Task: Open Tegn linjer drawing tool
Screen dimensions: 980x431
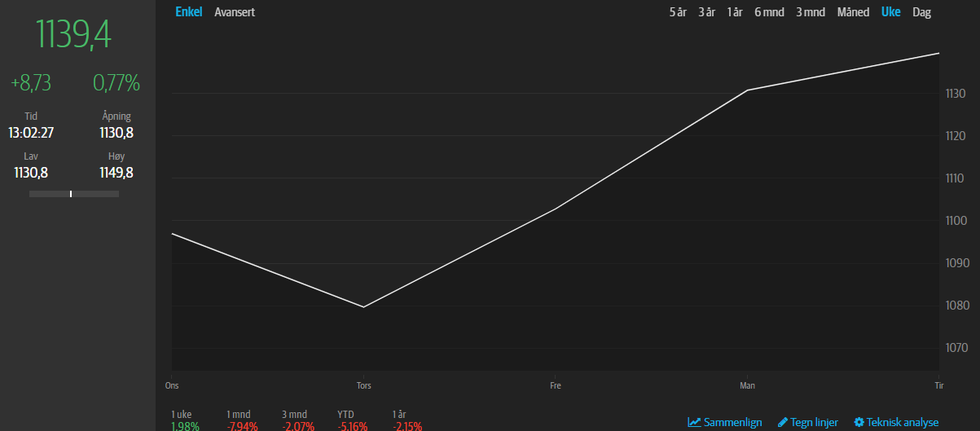Action: (808, 422)
